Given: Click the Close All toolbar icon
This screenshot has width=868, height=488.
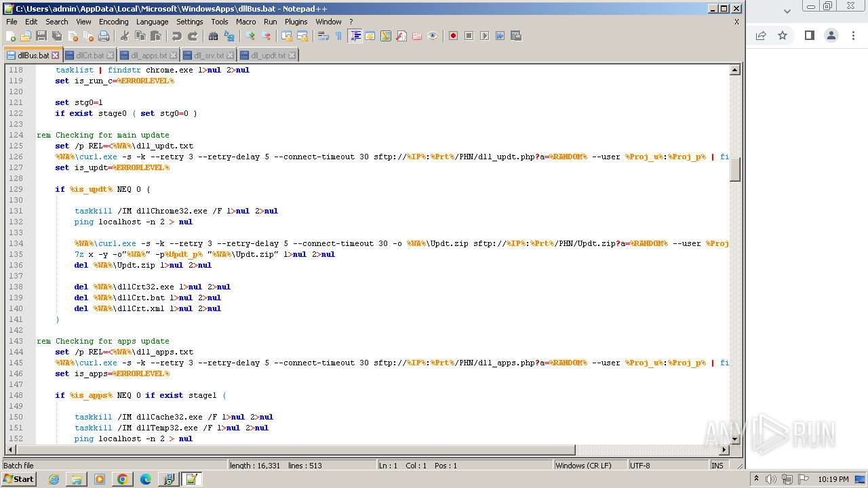Looking at the screenshot, I should pos(88,36).
